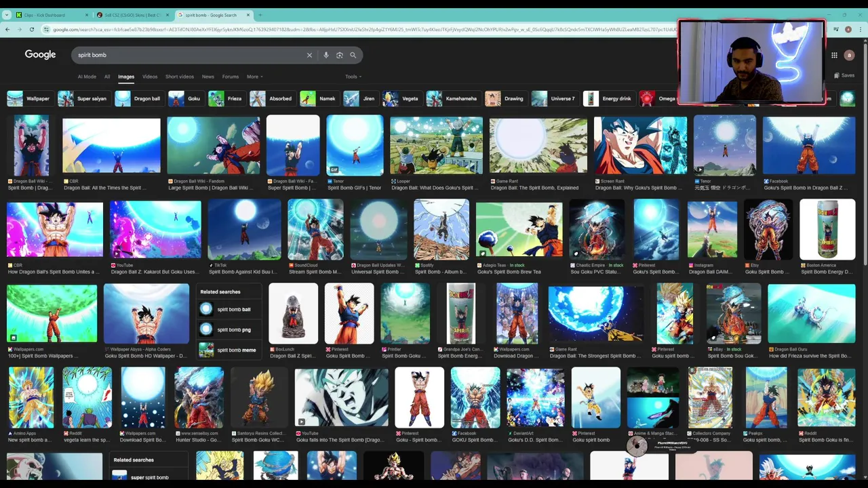Filter images by Energy drink chip
Image resolution: width=868 pixels, height=488 pixels.
pos(608,98)
